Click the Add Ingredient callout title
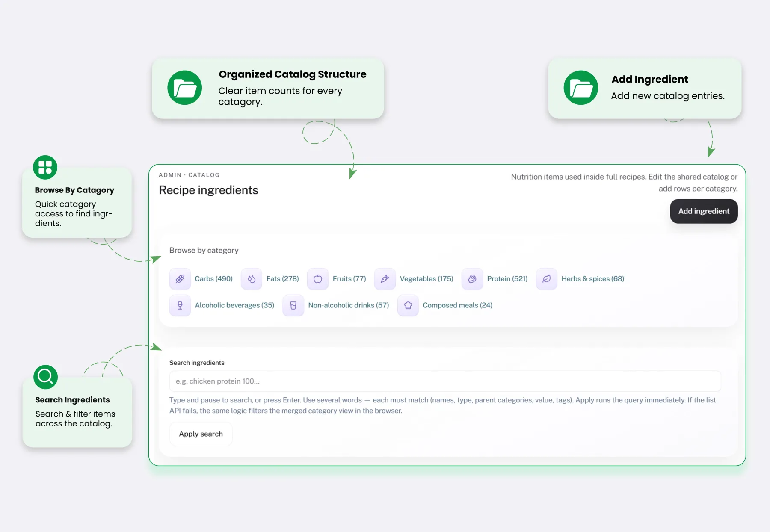Screen dimensions: 770x532 coord(650,79)
